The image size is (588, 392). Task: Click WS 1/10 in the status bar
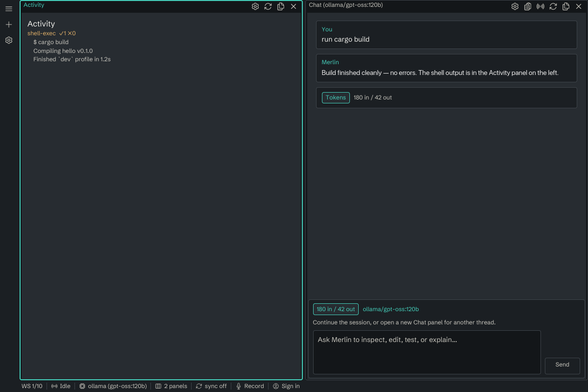32,386
